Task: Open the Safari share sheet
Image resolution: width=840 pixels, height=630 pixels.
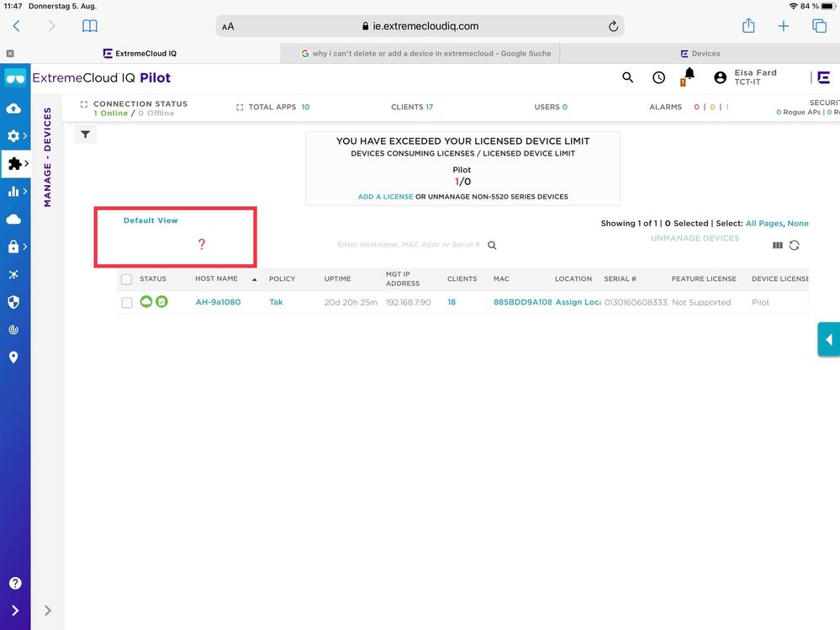Action: (748, 25)
